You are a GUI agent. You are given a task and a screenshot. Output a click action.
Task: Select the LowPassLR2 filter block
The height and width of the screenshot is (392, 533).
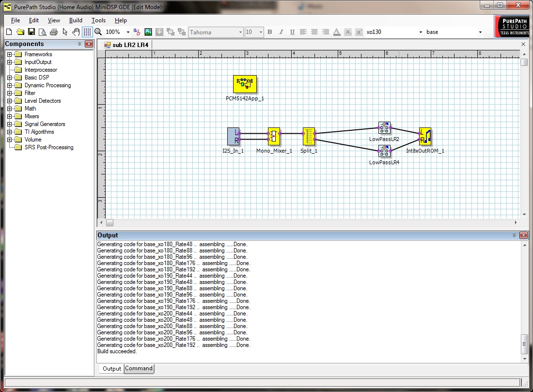point(384,128)
